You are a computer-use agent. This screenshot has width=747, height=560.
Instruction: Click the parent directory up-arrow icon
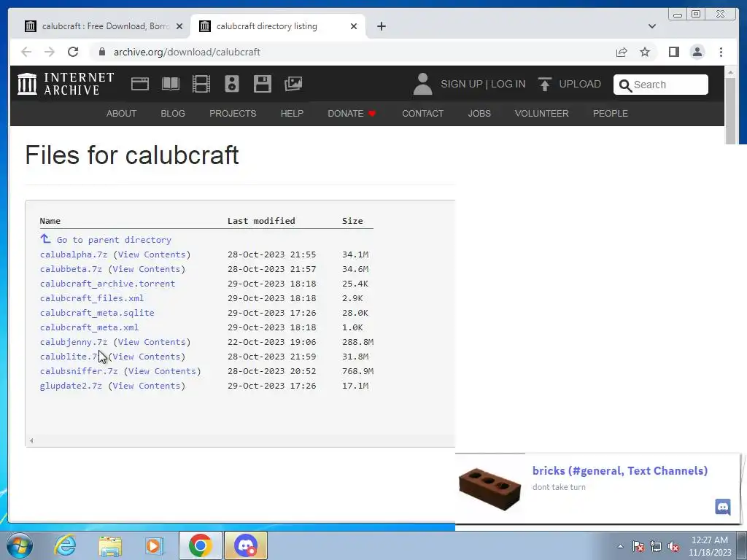[45, 238]
